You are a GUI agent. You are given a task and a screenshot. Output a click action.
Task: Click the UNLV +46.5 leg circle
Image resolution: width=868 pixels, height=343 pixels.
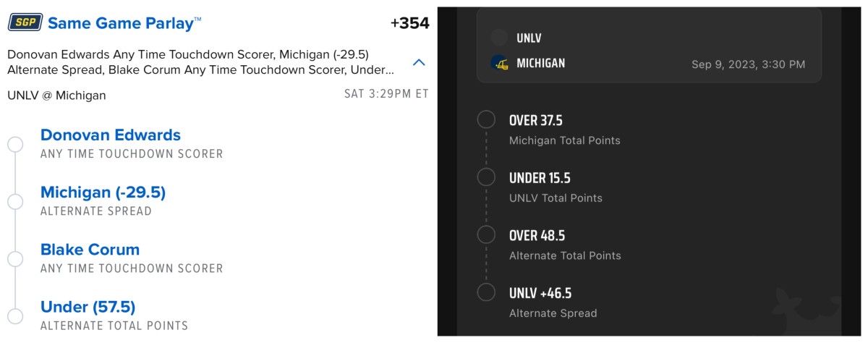486,292
